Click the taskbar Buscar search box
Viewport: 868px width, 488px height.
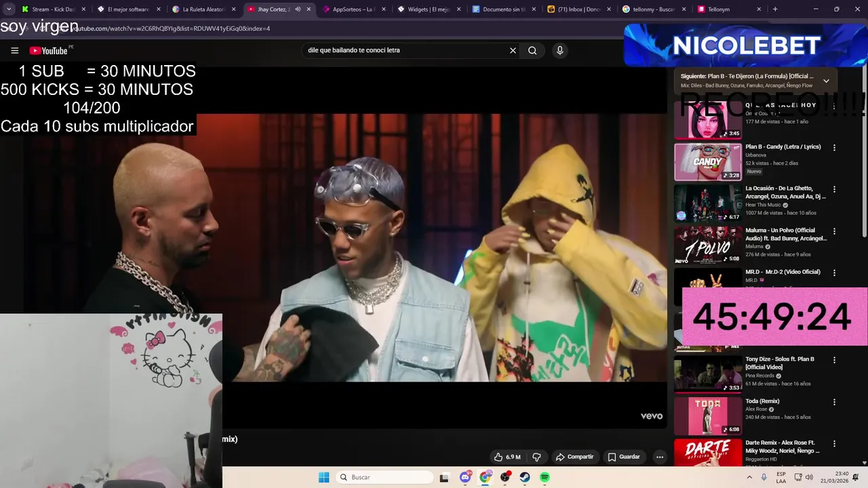pyautogui.click(x=384, y=477)
